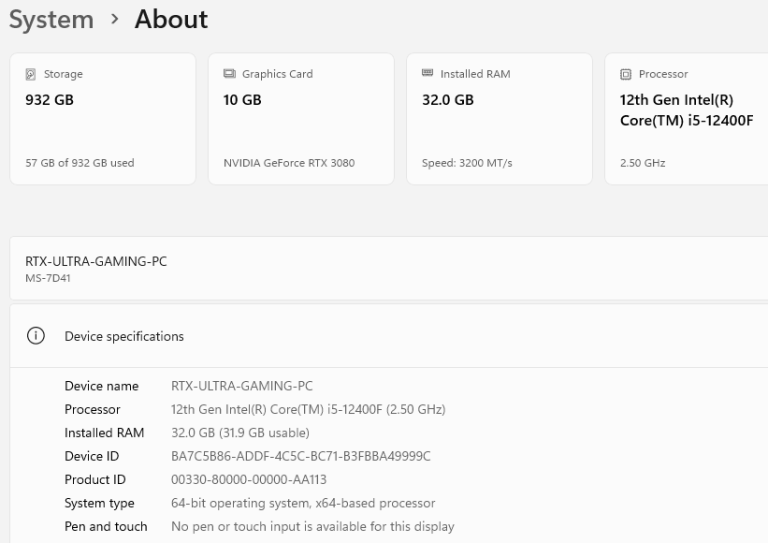This screenshot has height=543, width=768.
Task: Click the info icon beside Device specifications
Action: click(36, 336)
